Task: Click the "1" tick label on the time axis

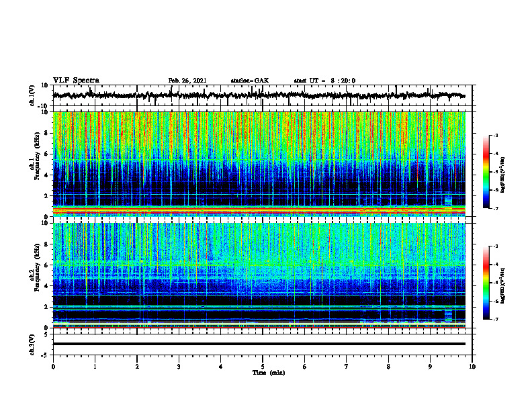Action: tap(95, 367)
